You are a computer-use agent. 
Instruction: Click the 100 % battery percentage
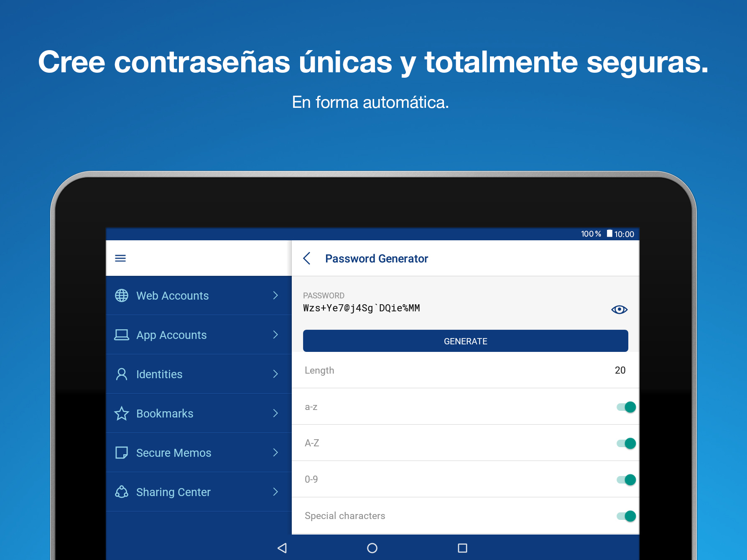591,234
